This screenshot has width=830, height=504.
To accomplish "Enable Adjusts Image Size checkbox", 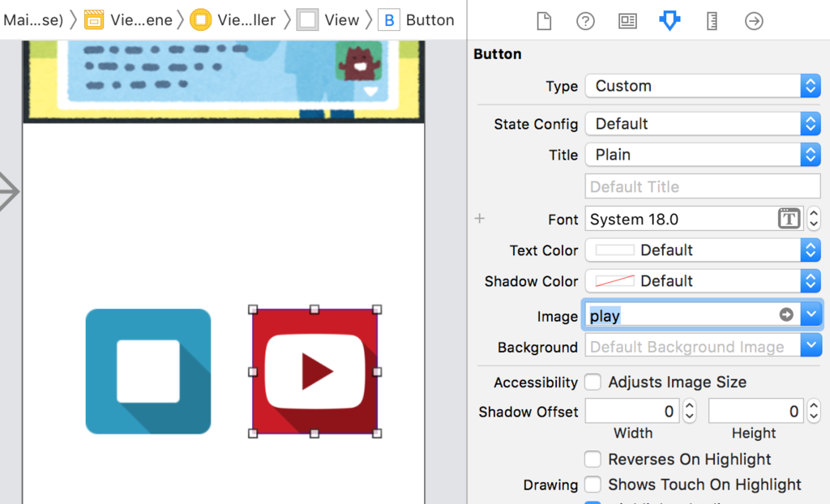I will pyautogui.click(x=593, y=382).
